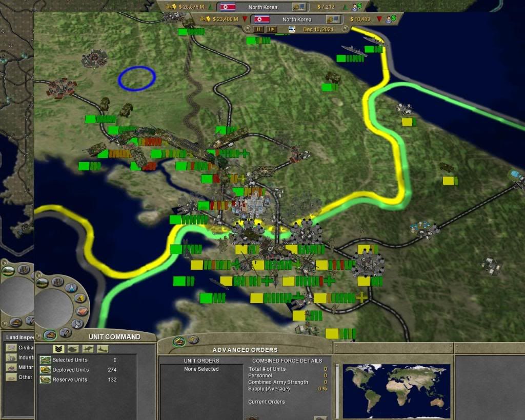Image resolution: width=525 pixels, height=420 pixels.
Task: Click the UNIT COMMAND panel title
Action: pos(114,336)
